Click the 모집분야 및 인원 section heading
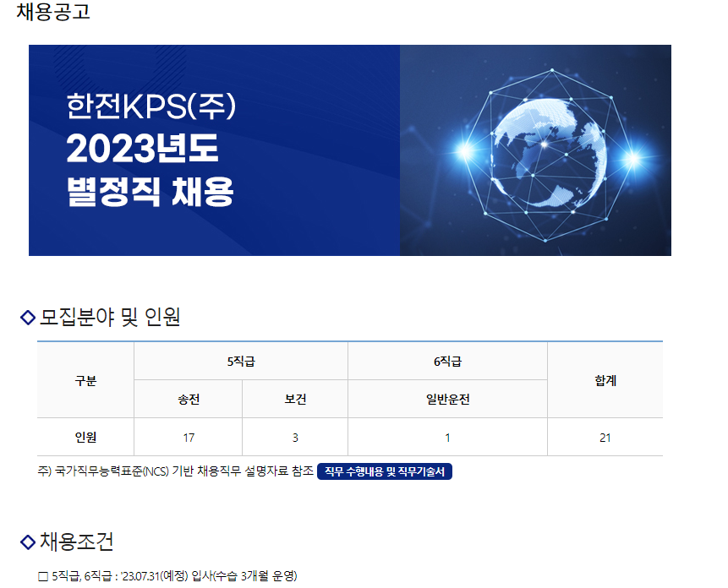This screenshot has height=588, width=728. coord(110,317)
